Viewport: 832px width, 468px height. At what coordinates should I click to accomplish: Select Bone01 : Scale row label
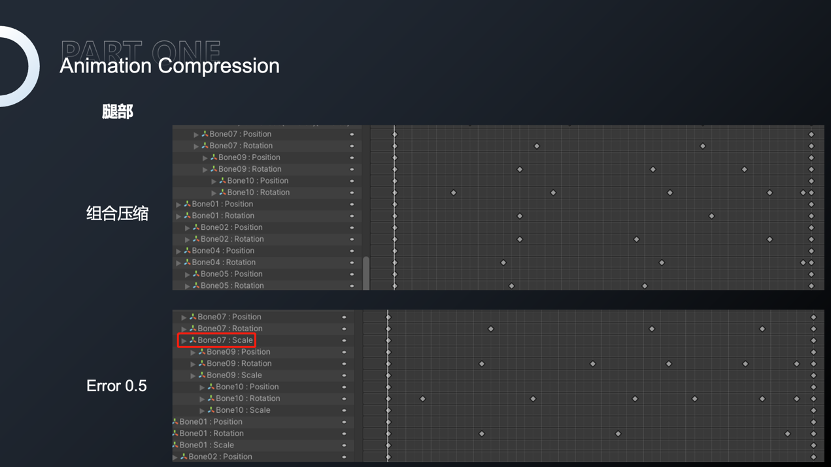click(208, 445)
